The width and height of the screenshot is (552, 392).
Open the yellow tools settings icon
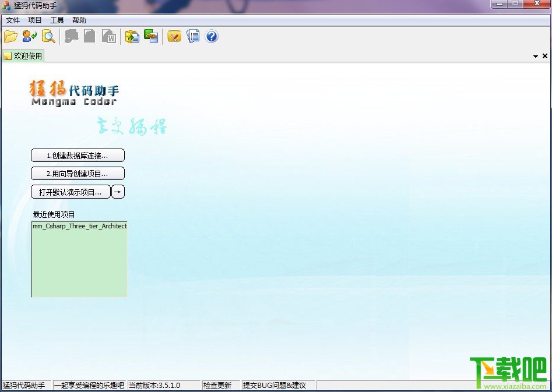tap(174, 36)
